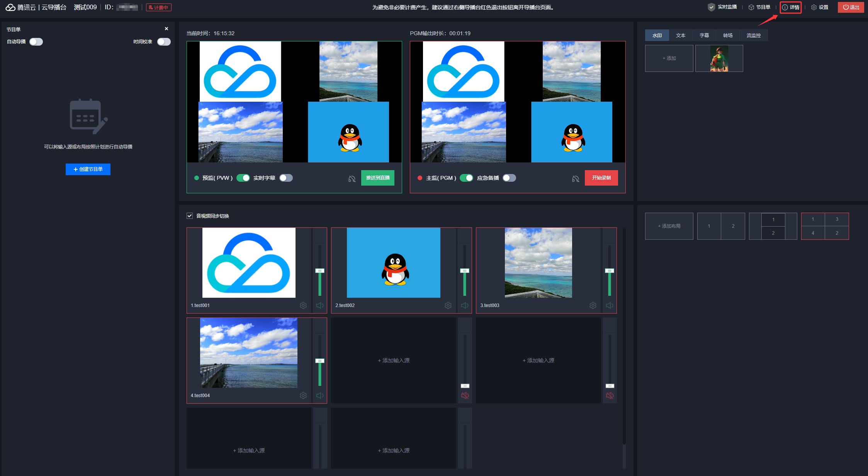Toggle PGM monitor headphone icon
868x476 pixels.
(576, 179)
